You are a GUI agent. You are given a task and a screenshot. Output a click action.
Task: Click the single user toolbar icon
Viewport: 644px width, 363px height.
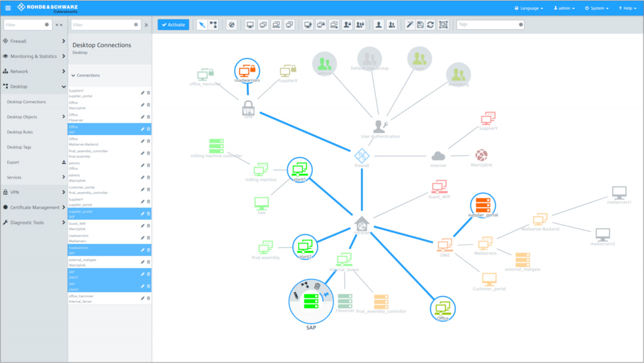[379, 25]
